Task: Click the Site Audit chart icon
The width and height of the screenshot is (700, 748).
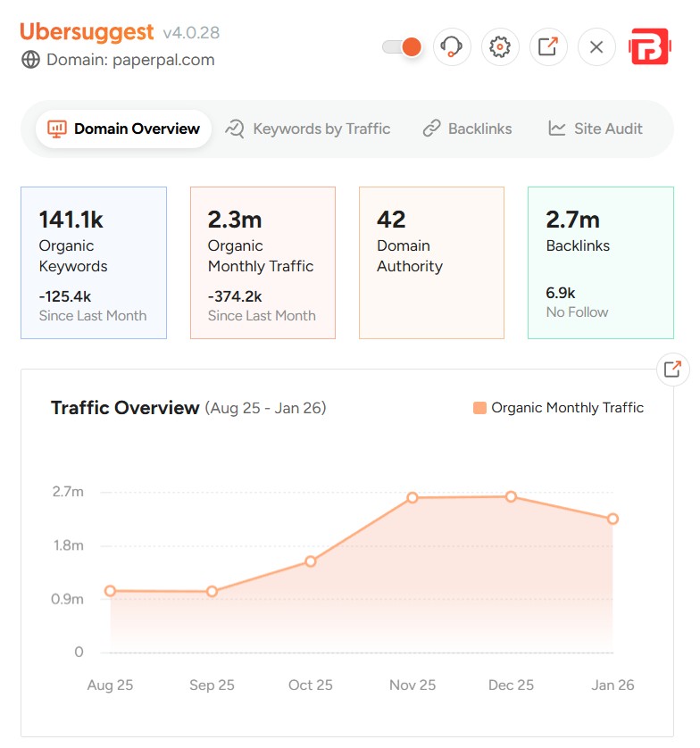Action: tap(557, 129)
